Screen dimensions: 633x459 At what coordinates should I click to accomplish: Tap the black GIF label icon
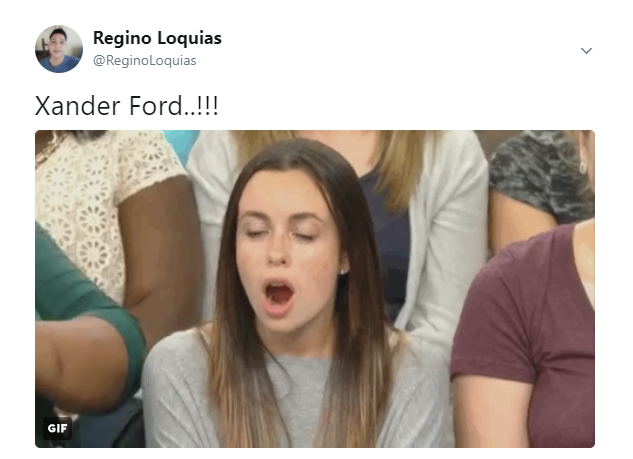coord(57,428)
